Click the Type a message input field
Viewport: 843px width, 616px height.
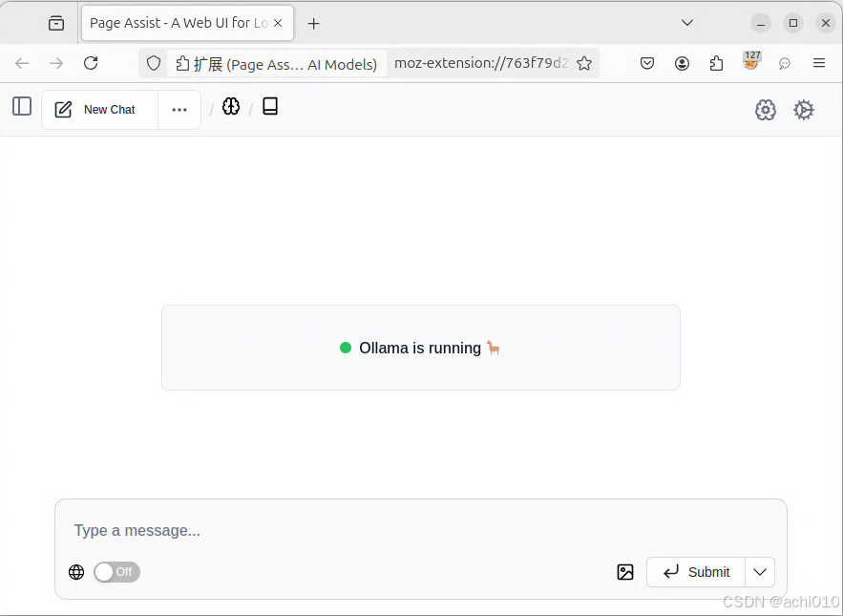420,530
